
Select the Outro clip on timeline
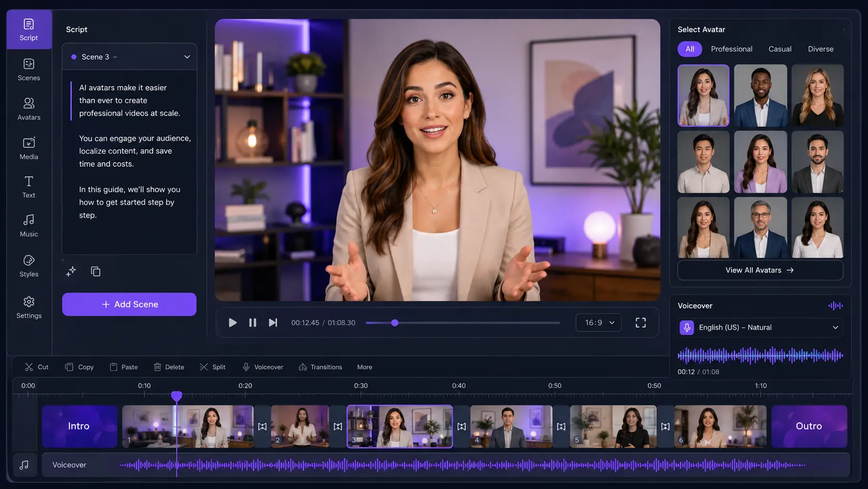[809, 426]
